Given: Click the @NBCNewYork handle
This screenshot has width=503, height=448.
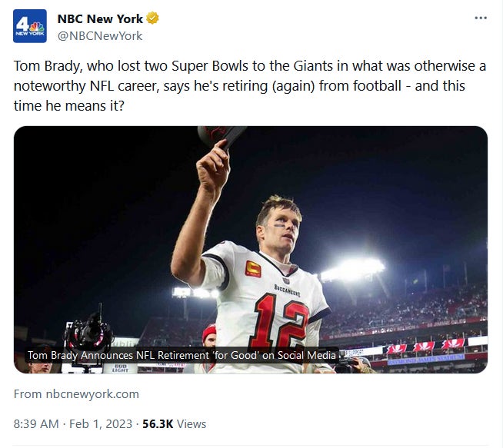Looking at the screenshot, I should pos(100,35).
